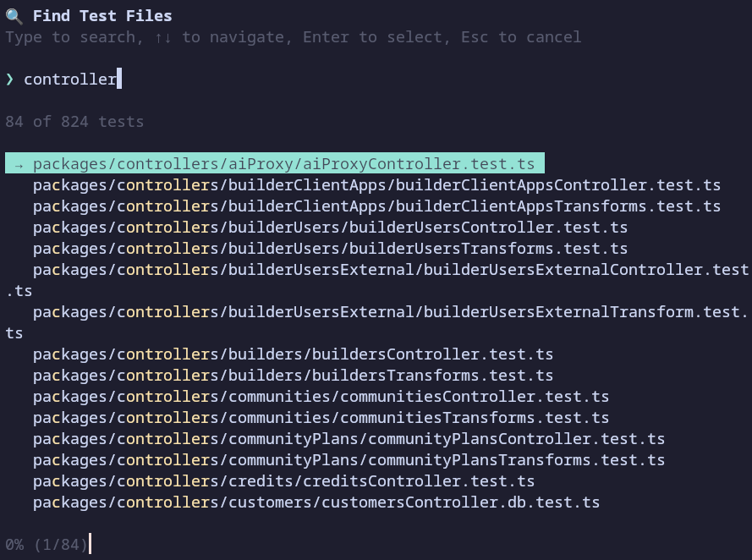The height and width of the screenshot is (560, 752).
Task: Select builderClientAppsController.test.ts file
Action: coord(376,185)
